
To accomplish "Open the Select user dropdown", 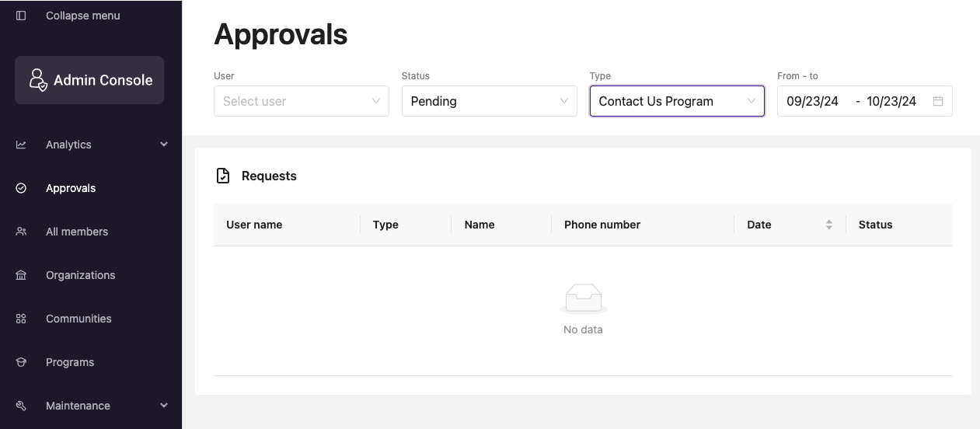I will point(302,101).
